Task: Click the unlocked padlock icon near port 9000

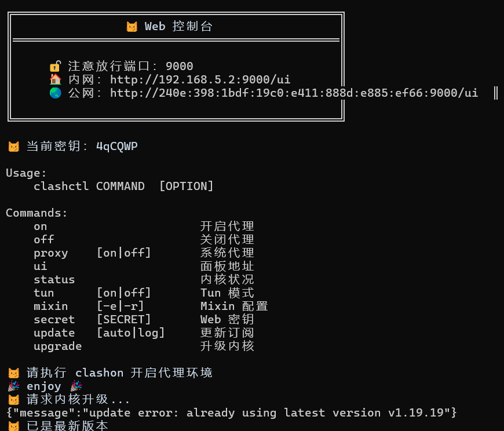Action: click(55, 66)
